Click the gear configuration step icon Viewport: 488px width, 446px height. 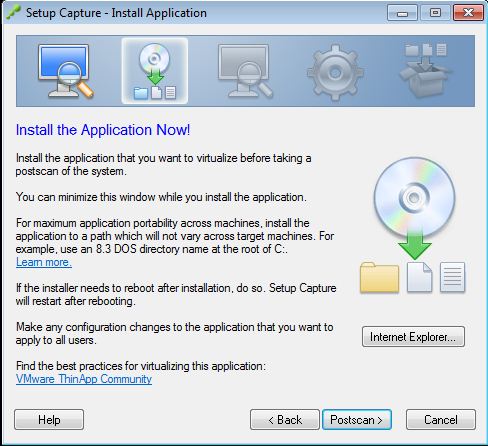coord(335,72)
